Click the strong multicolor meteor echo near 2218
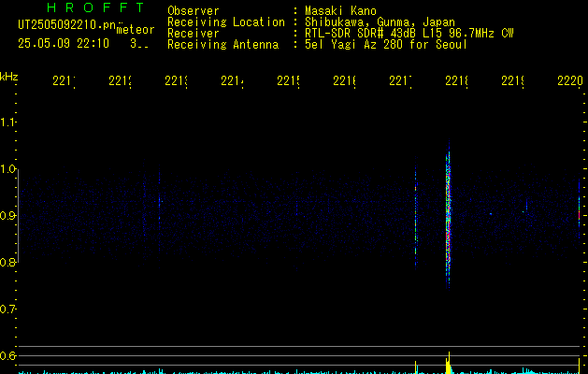Image resolution: width=588 pixels, height=374 pixels. point(448,214)
